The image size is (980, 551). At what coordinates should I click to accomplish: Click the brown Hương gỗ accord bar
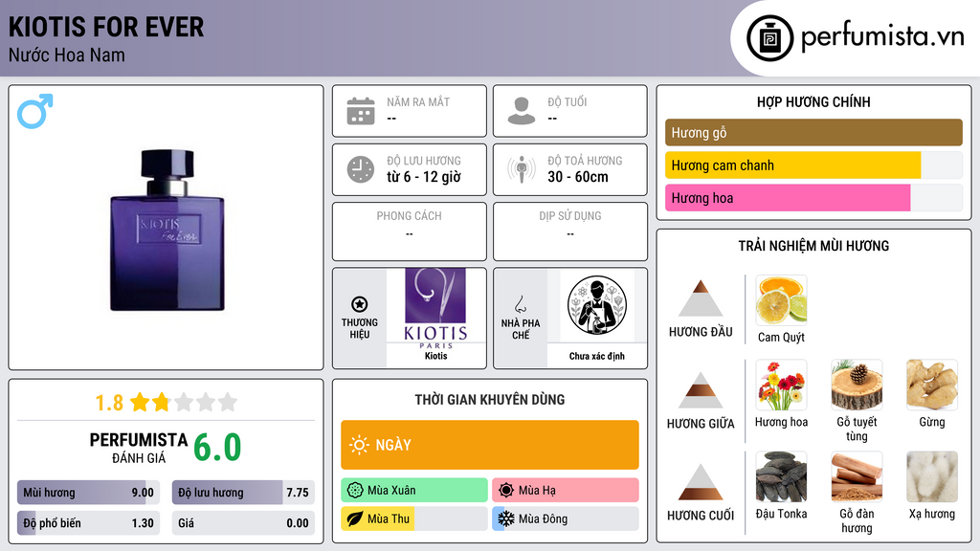click(x=813, y=132)
